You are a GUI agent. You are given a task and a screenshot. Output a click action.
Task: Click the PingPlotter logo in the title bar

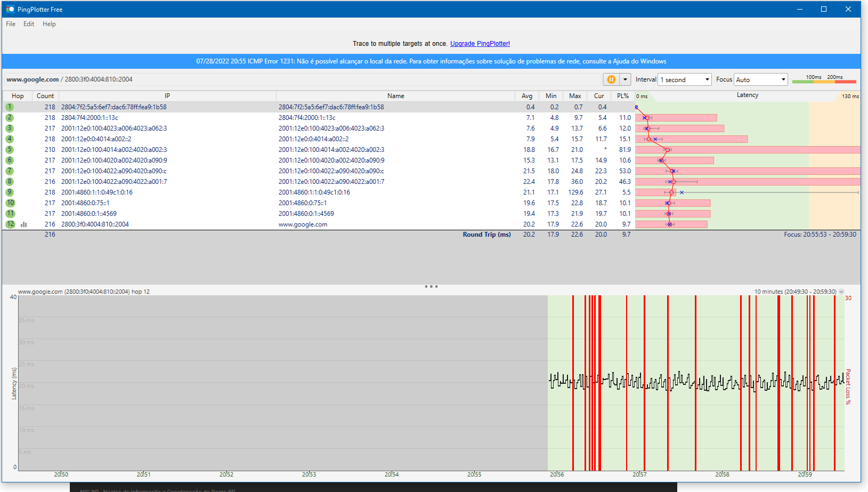coord(10,9)
